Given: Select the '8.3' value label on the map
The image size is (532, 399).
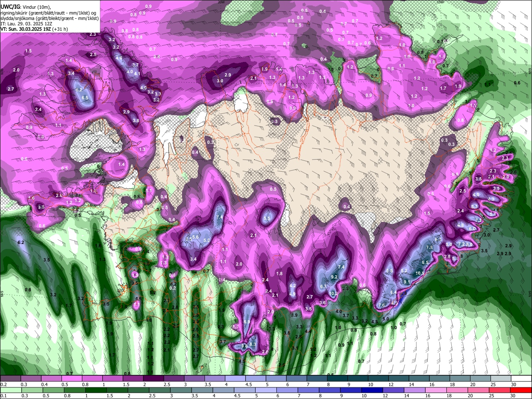Looking at the screenshot, I should [252, 344].
